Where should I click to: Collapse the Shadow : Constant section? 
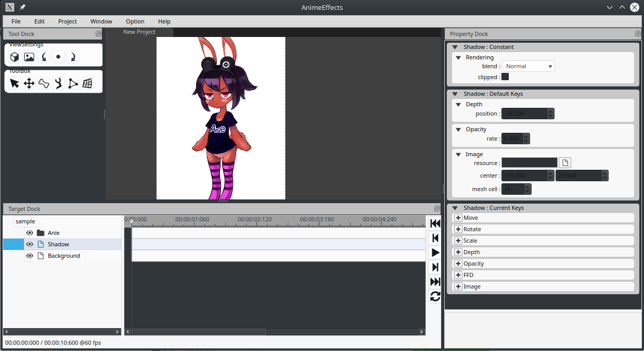tap(455, 47)
